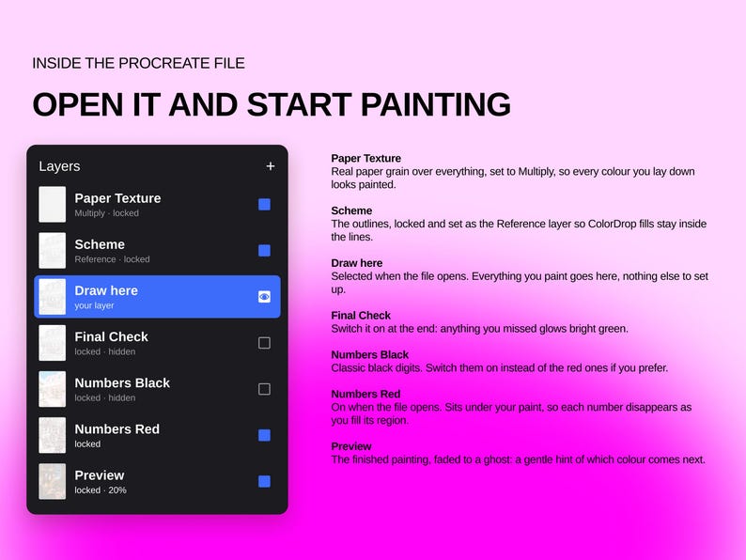Click the 'Scheme' description heading on right

pyautogui.click(x=351, y=210)
